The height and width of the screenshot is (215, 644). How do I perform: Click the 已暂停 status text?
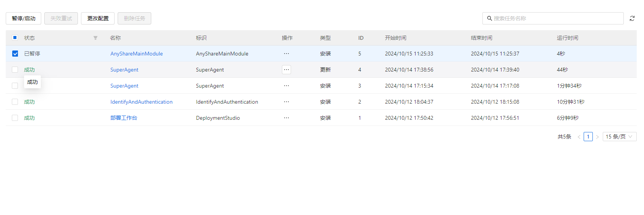coord(32,54)
